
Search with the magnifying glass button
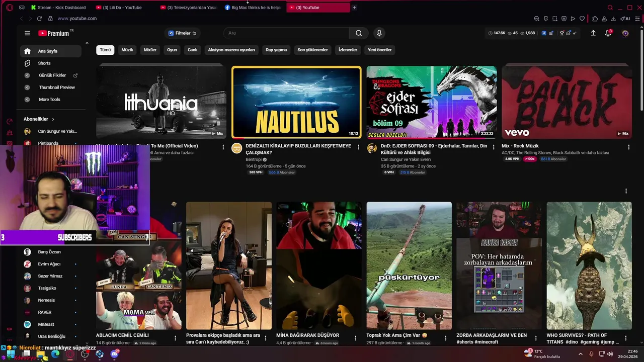point(359,33)
